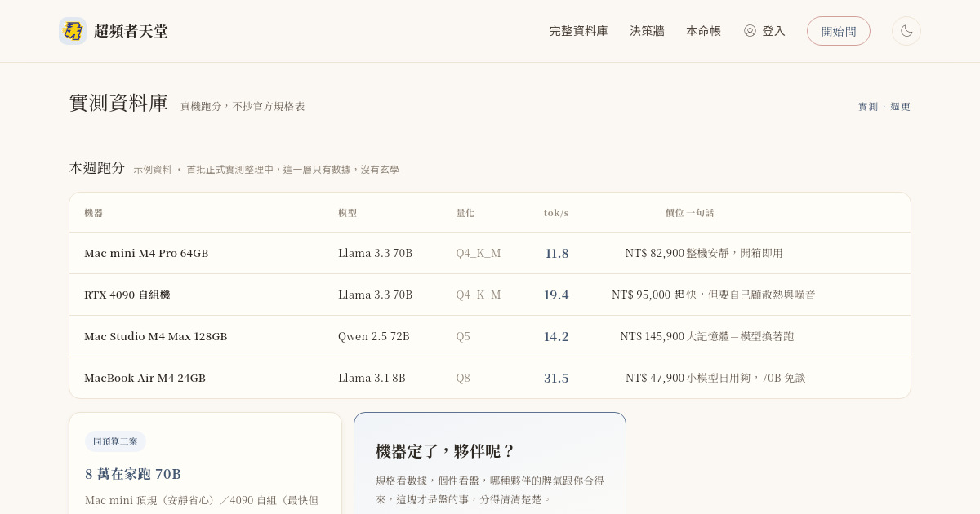Image resolution: width=980 pixels, height=514 pixels.
Task: Click the 同預算三案 tag badge
Action: point(115,441)
